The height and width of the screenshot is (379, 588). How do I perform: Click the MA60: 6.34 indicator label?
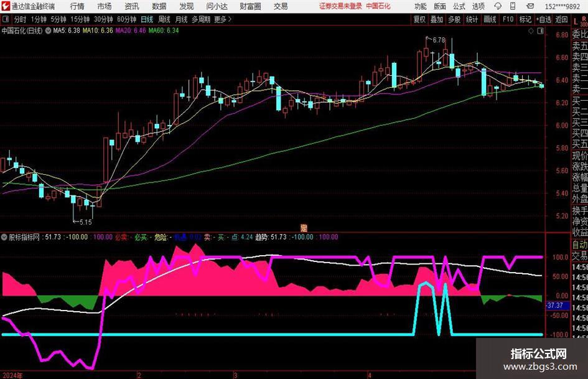click(x=164, y=30)
